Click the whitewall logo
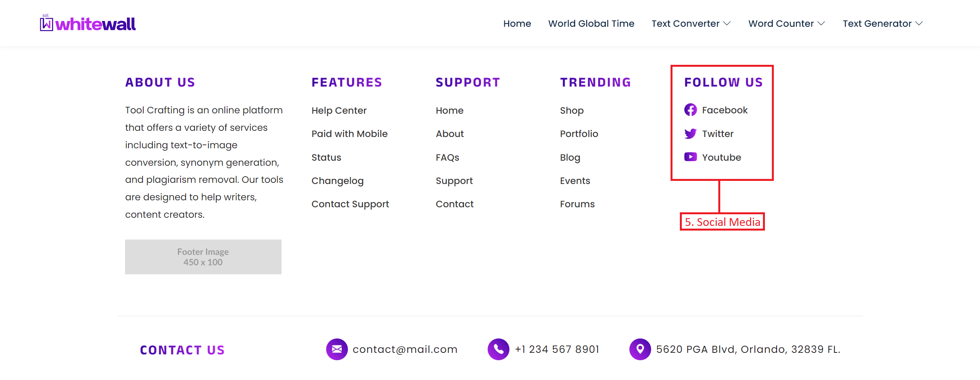The image size is (980, 380). [88, 23]
